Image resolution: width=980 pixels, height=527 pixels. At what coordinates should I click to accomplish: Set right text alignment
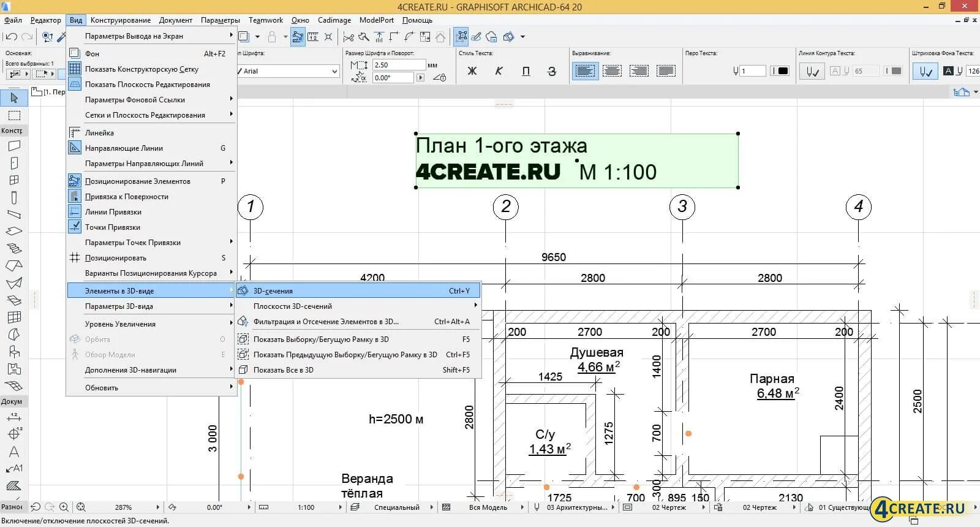[639, 71]
